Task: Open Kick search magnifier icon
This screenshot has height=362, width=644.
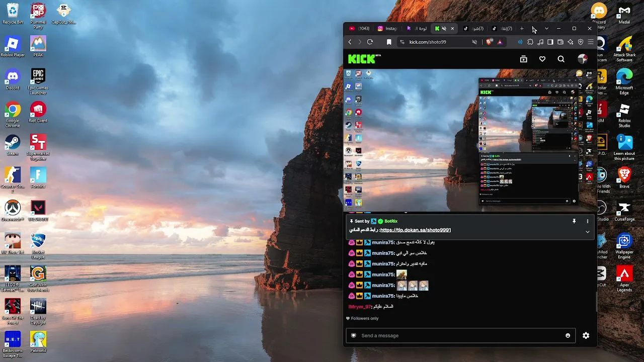Action: [561, 59]
